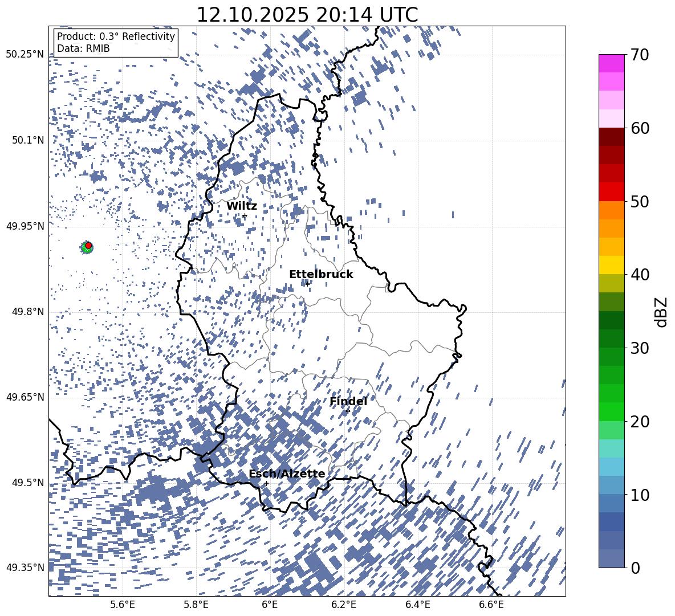Click the 6.2°E longitude label
The height and width of the screenshot is (616, 675).
[x=344, y=605]
